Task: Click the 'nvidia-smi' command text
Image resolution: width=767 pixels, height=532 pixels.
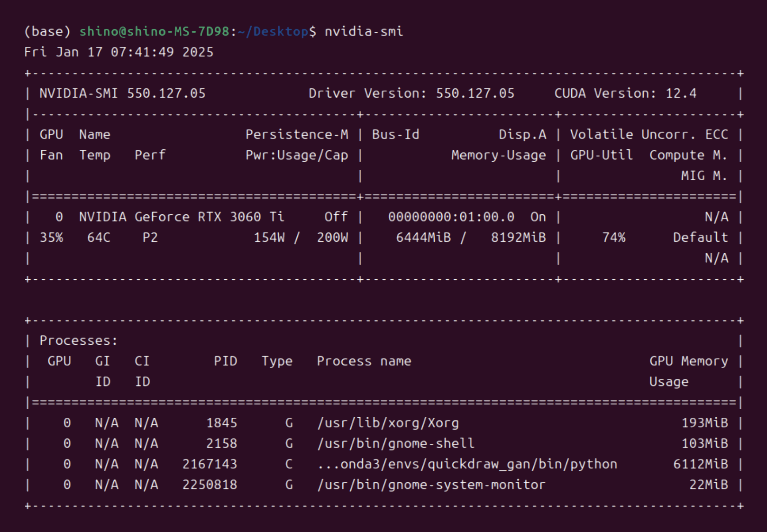Action: tap(364, 31)
